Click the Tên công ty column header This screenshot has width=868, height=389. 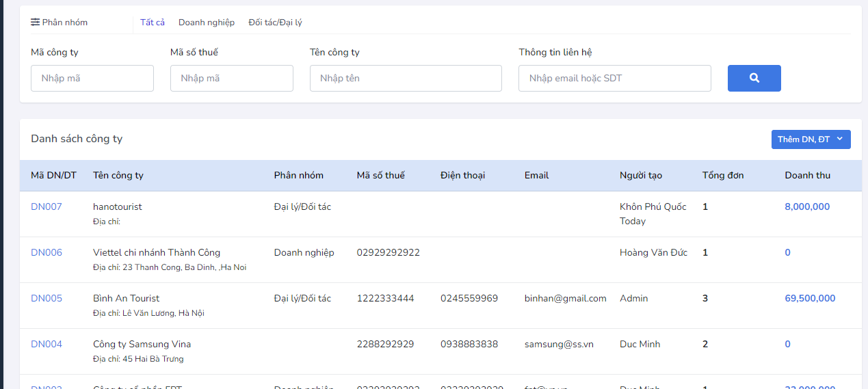click(x=118, y=175)
